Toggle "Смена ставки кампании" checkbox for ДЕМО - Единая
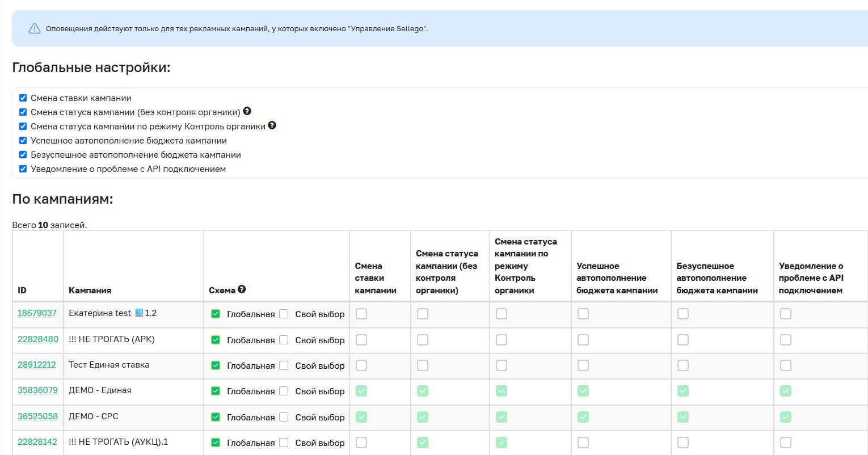 361,391
